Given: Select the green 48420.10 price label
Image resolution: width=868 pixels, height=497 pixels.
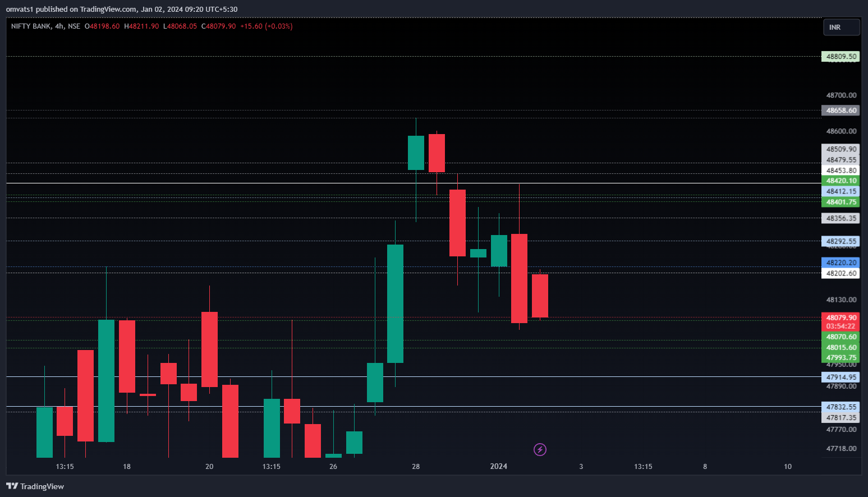Looking at the screenshot, I should pyautogui.click(x=841, y=181).
